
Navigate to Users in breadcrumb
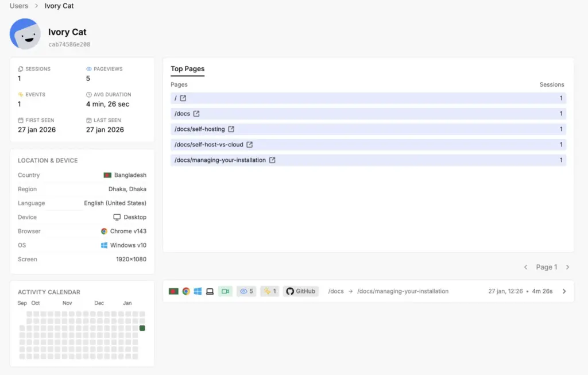(x=19, y=6)
